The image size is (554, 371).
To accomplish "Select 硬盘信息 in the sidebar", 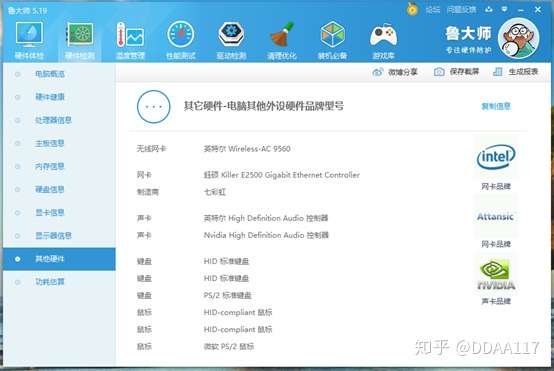I will tap(49, 189).
